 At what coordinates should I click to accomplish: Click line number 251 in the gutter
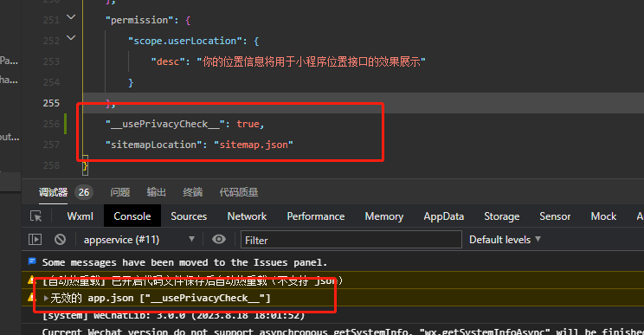[x=51, y=20]
